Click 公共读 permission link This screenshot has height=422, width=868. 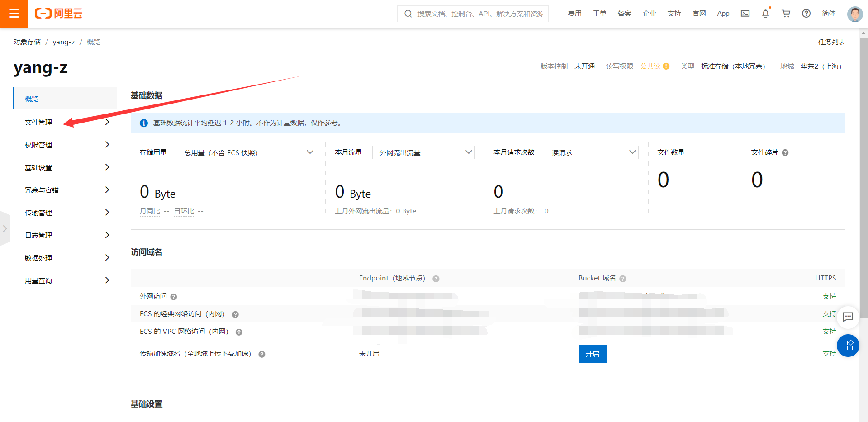[x=650, y=66]
